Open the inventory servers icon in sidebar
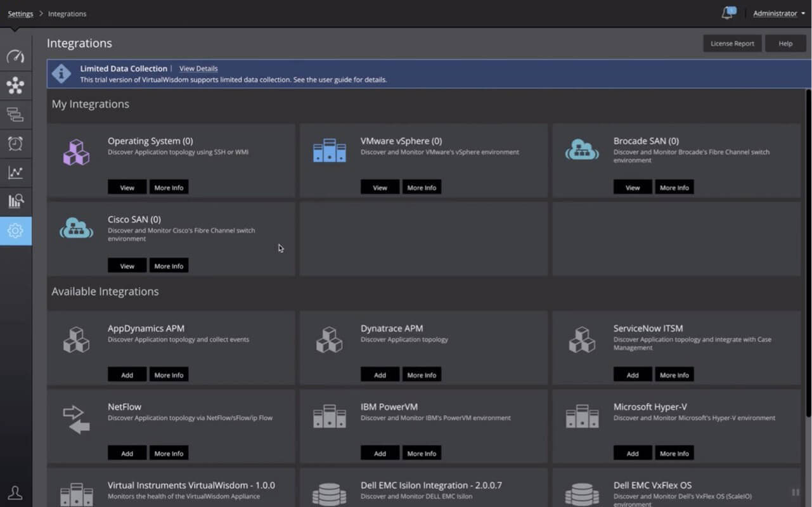The height and width of the screenshot is (507, 812). click(15, 114)
